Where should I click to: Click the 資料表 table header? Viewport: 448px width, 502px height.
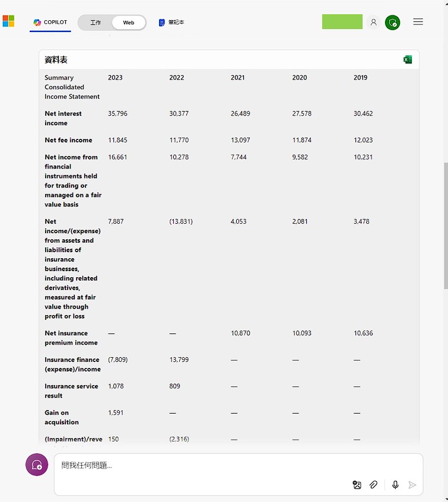(56, 60)
